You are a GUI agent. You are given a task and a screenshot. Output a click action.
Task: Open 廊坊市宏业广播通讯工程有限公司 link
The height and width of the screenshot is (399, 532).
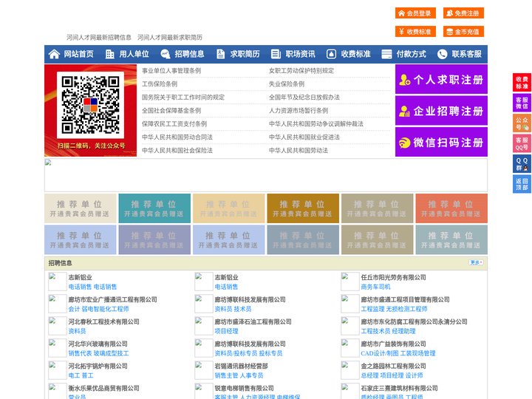(x=112, y=299)
